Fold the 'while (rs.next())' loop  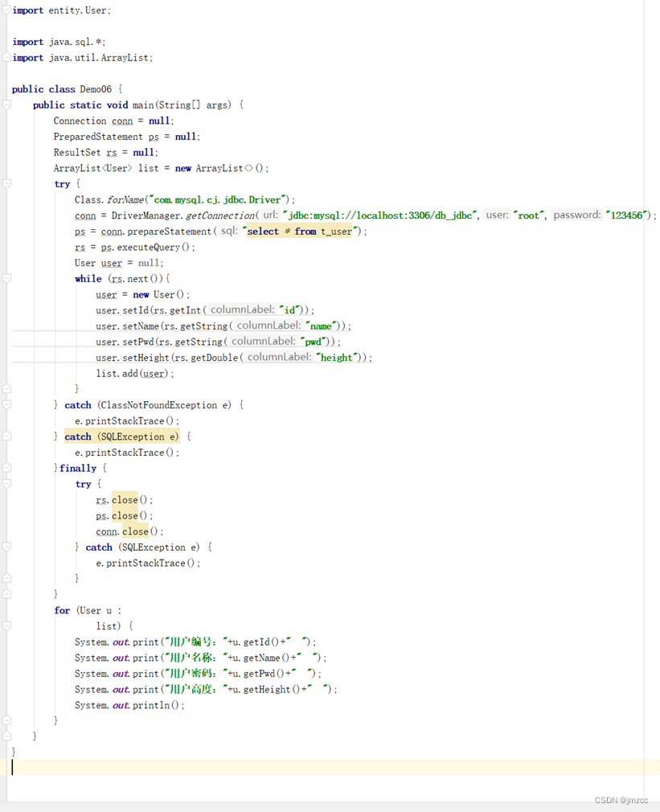[x=6, y=279]
